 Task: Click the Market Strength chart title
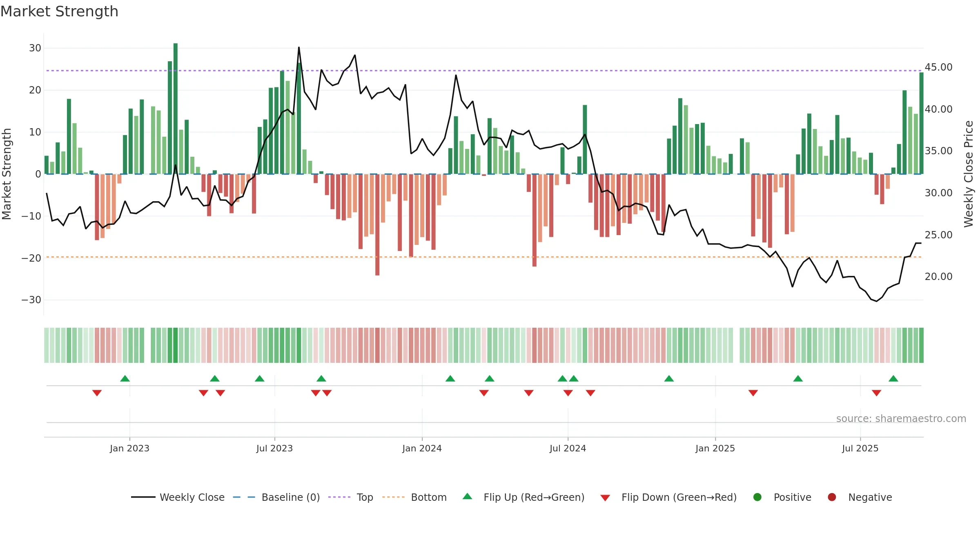(x=59, y=11)
